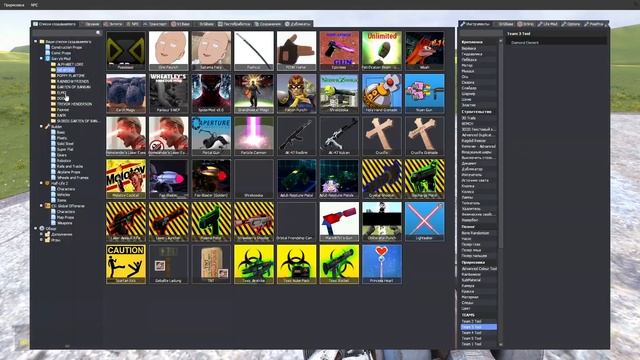
Task: Select the Crucifix Grenade thumbnail
Action: (x=424, y=136)
